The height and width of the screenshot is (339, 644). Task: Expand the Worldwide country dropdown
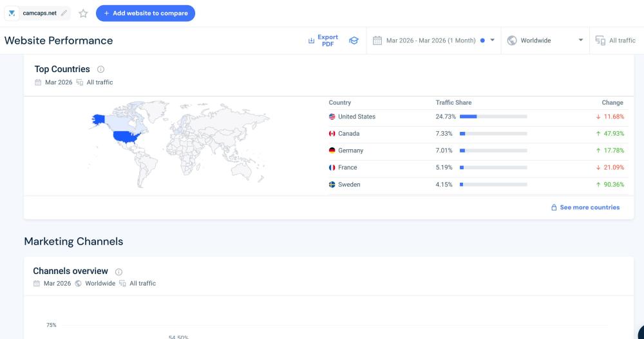(x=545, y=41)
